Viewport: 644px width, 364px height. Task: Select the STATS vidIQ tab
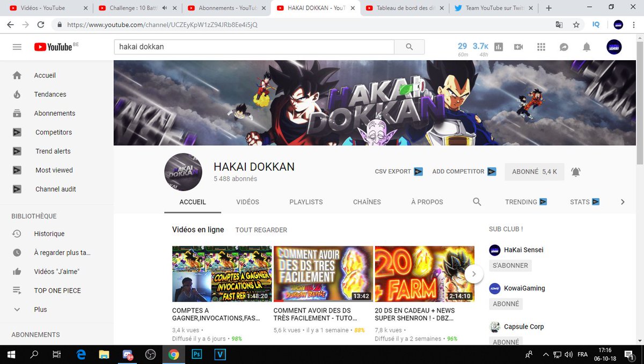pyautogui.click(x=585, y=202)
